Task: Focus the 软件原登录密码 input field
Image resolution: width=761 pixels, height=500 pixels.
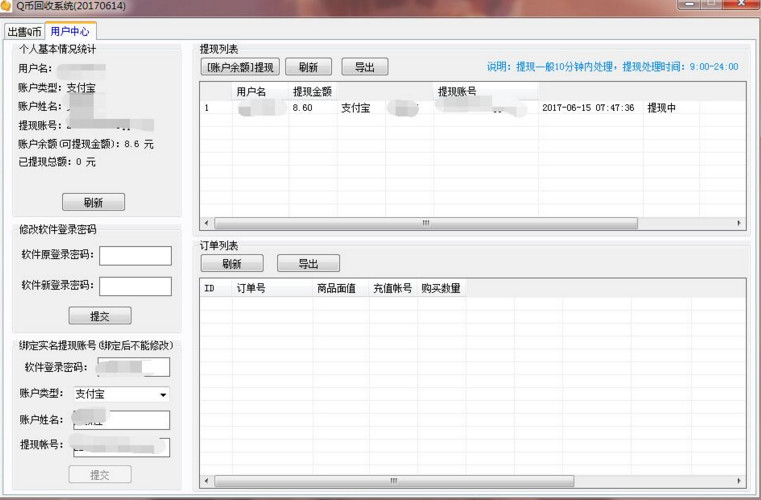Action: click(x=135, y=255)
